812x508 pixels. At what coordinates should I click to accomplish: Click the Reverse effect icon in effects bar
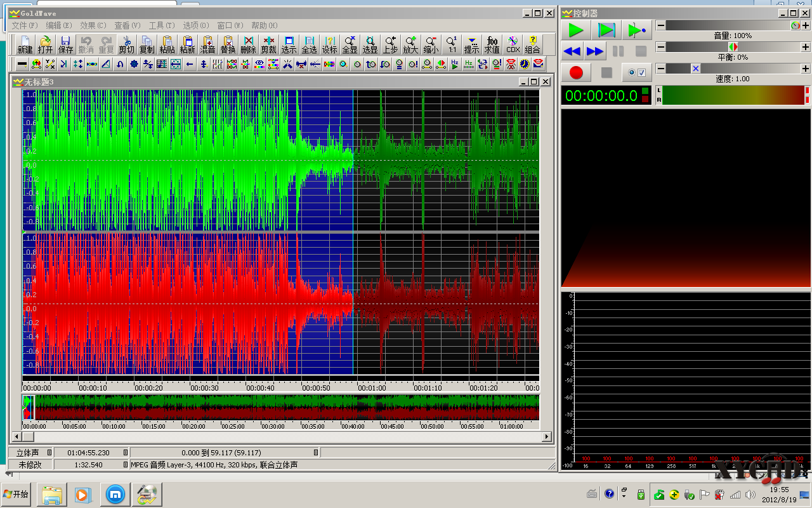pyautogui.click(x=190, y=64)
